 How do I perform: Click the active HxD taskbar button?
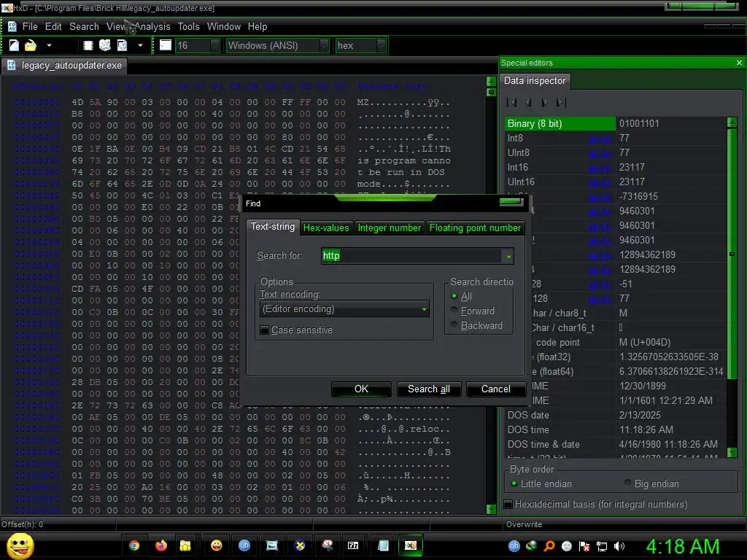[x=411, y=545]
